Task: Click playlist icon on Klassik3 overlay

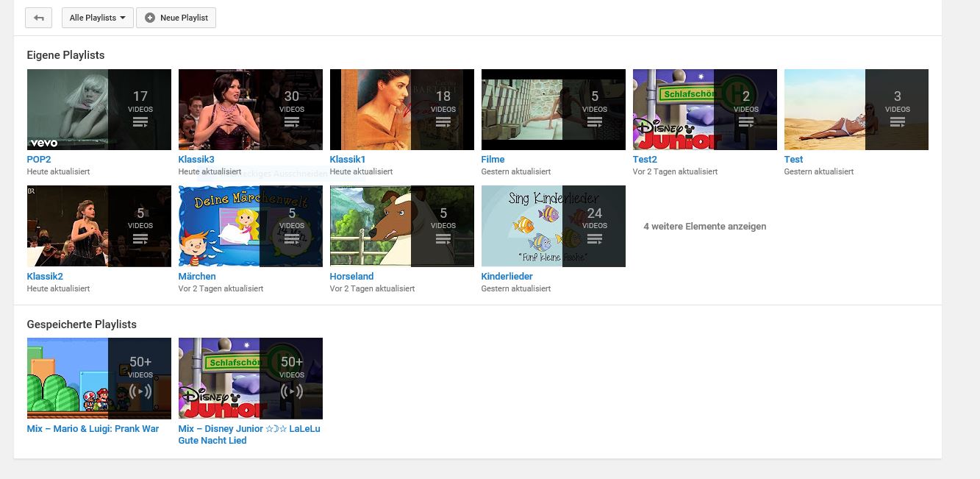Action: coord(292,121)
